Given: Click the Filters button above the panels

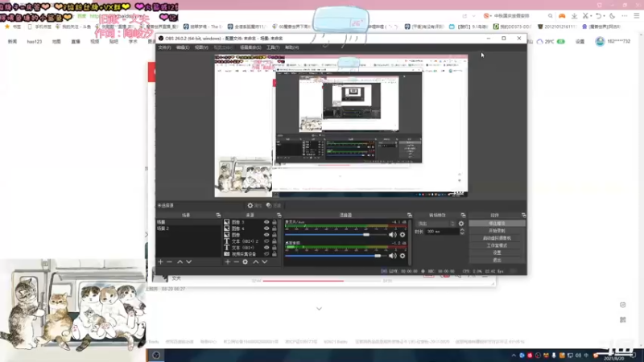Looking at the screenshot, I should pos(274,206).
